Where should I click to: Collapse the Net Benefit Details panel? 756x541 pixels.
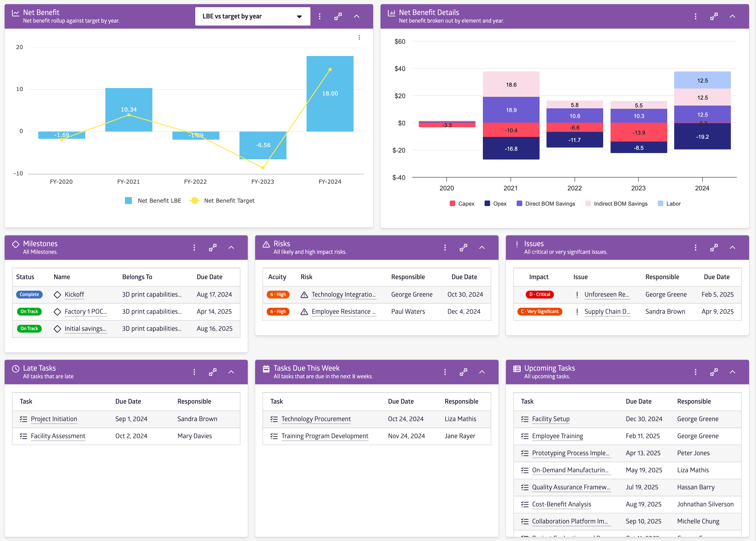(x=732, y=16)
